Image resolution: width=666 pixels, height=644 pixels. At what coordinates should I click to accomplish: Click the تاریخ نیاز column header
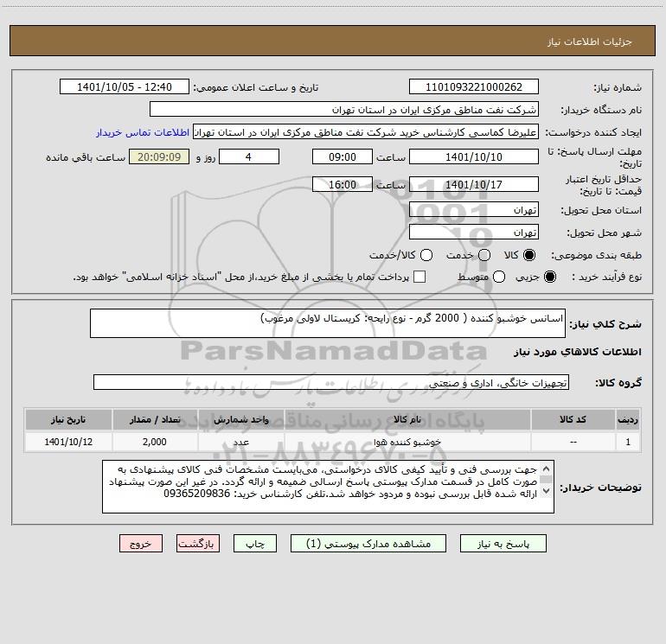tap(68, 419)
